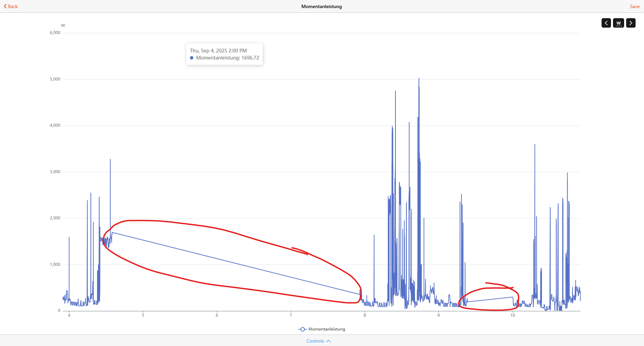
Task: Advance to the next time period
Action: coord(631,23)
